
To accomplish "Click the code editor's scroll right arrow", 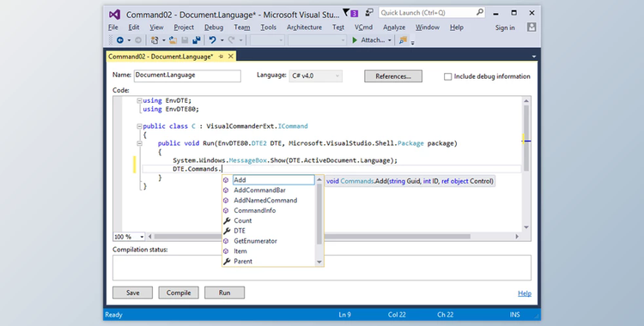I will [517, 237].
